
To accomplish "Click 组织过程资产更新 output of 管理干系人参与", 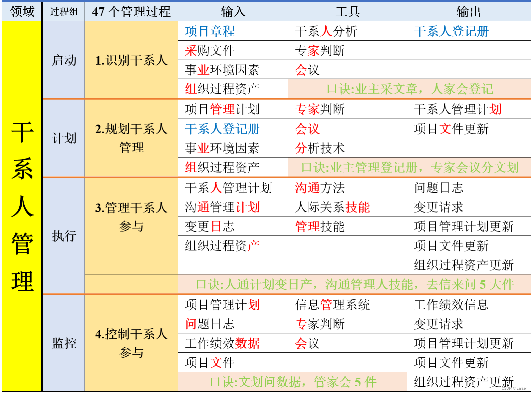I will [469, 265].
